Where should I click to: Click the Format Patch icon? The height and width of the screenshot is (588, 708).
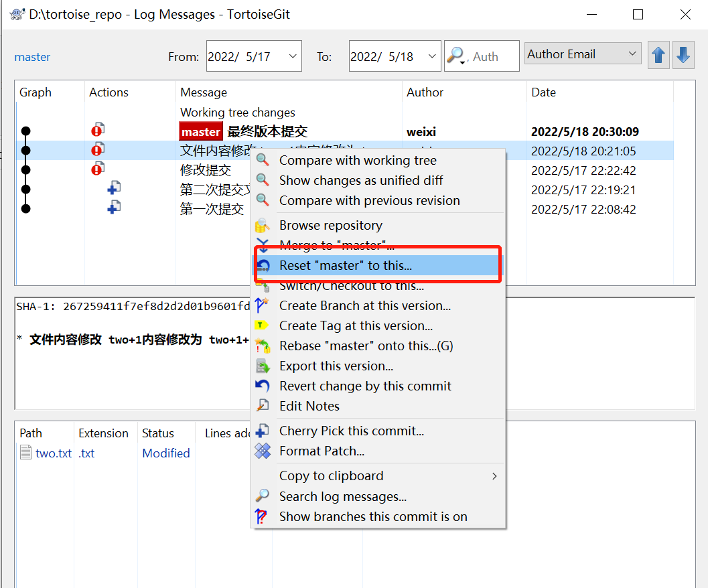click(263, 451)
